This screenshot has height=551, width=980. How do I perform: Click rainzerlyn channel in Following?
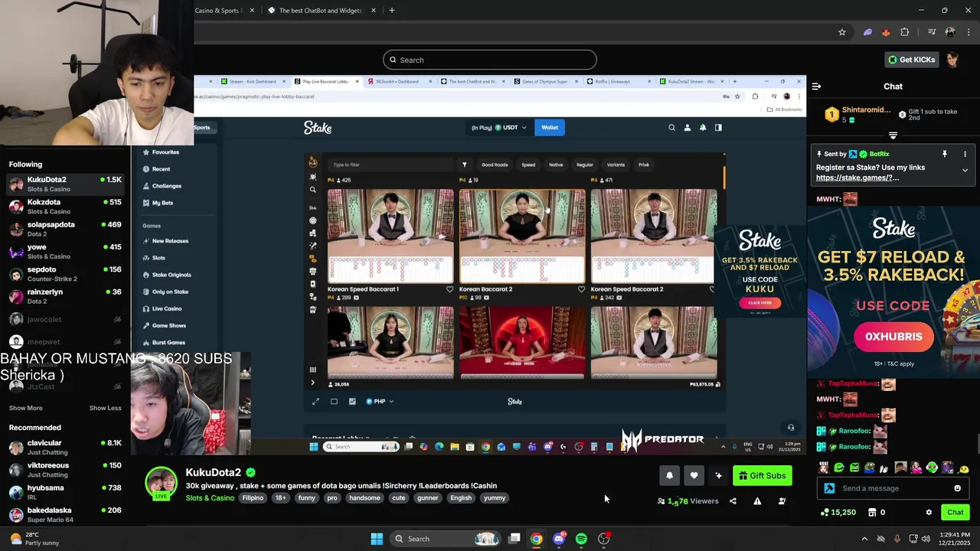[65, 296]
